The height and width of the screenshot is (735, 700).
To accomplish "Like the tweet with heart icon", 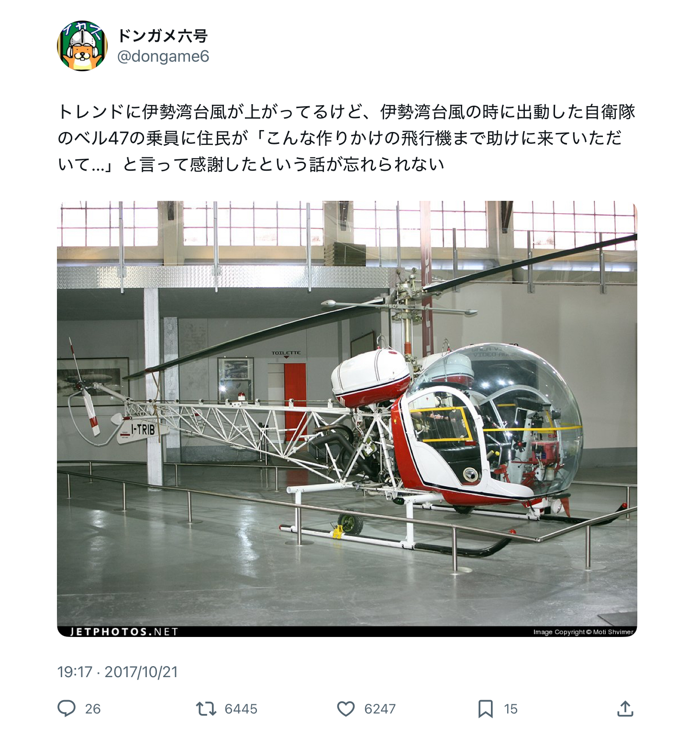I will pyautogui.click(x=346, y=708).
